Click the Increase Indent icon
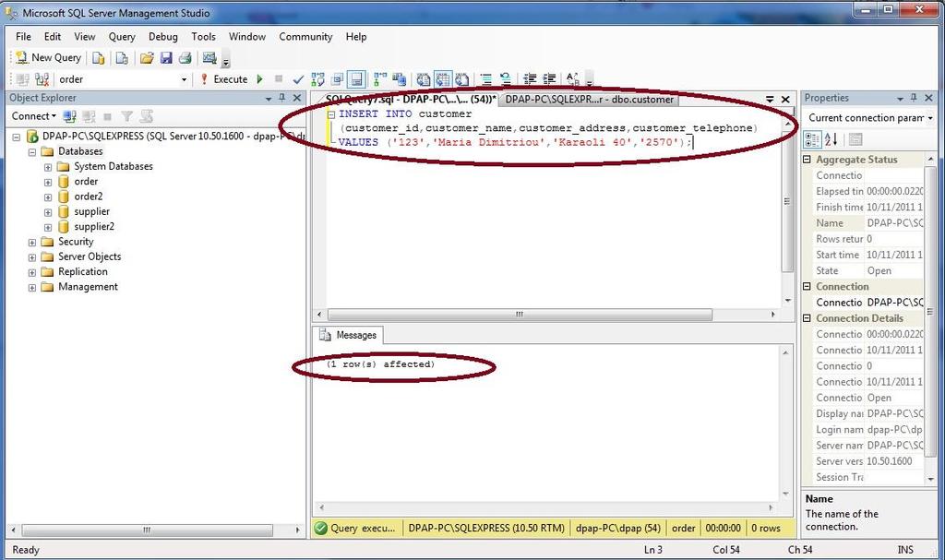This screenshot has width=945, height=560. [x=549, y=79]
